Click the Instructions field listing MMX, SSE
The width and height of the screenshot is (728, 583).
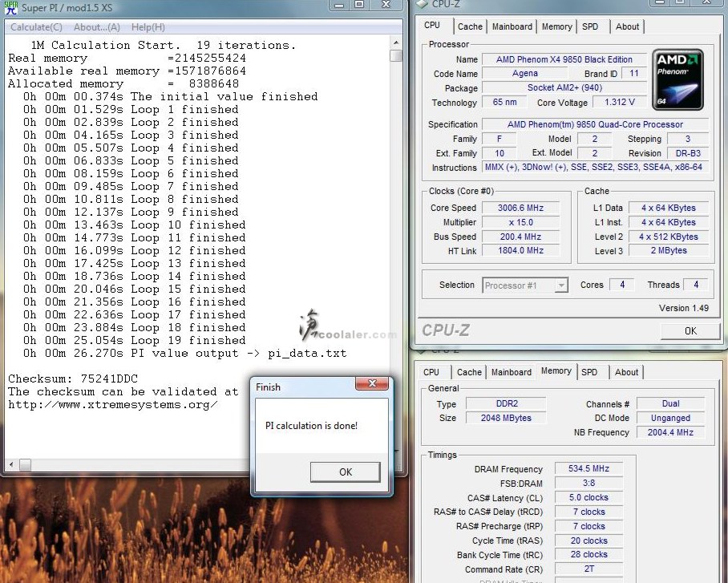point(595,168)
